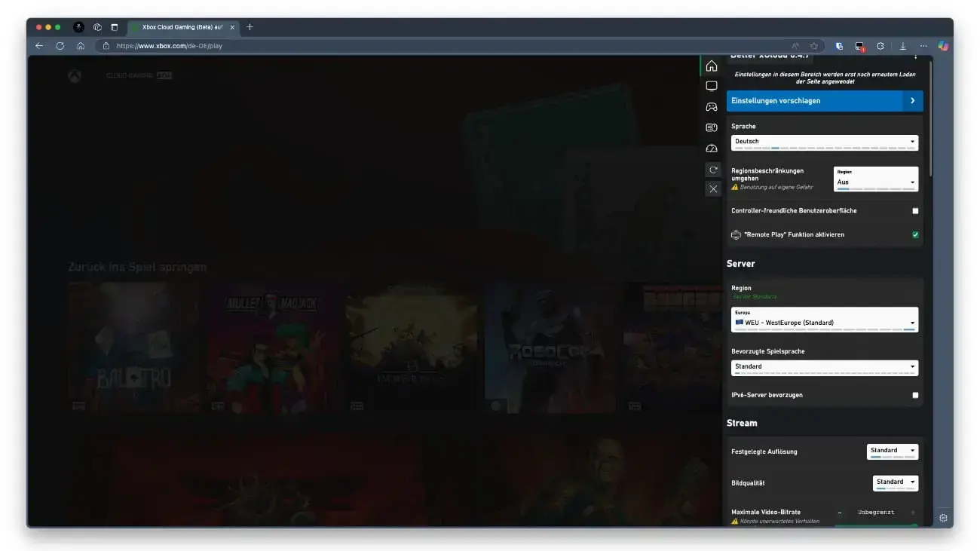Open the WEU - WestEurope server dropdown
The width and height of the screenshot is (980, 551).
pyautogui.click(x=825, y=320)
